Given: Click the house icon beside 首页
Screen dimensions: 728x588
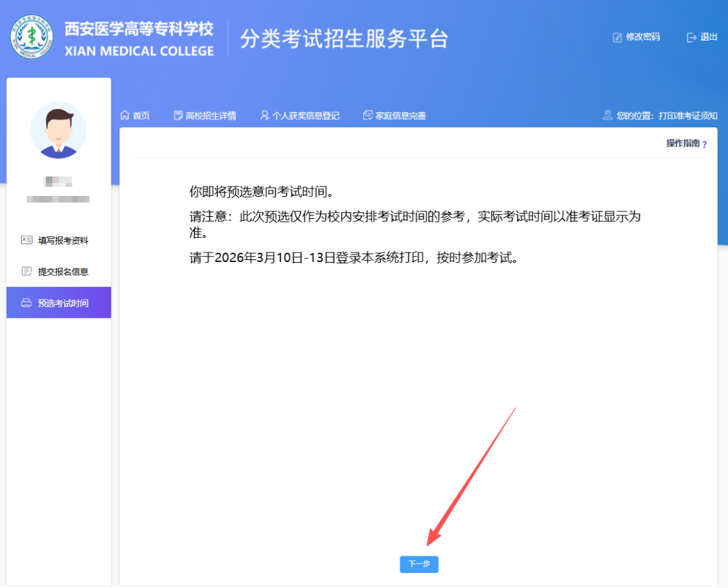Looking at the screenshot, I should 125,115.
